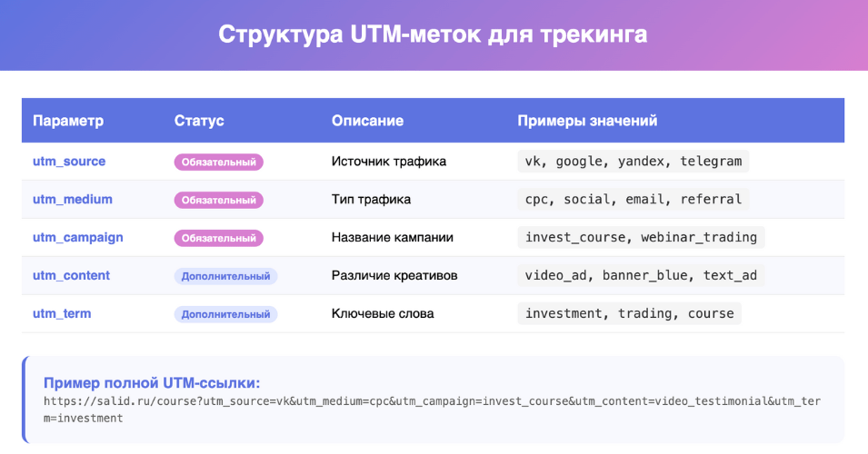This screenshot has width=868, height=454.
Task: Click the Статус column header
Action: (x=199, y=121)
